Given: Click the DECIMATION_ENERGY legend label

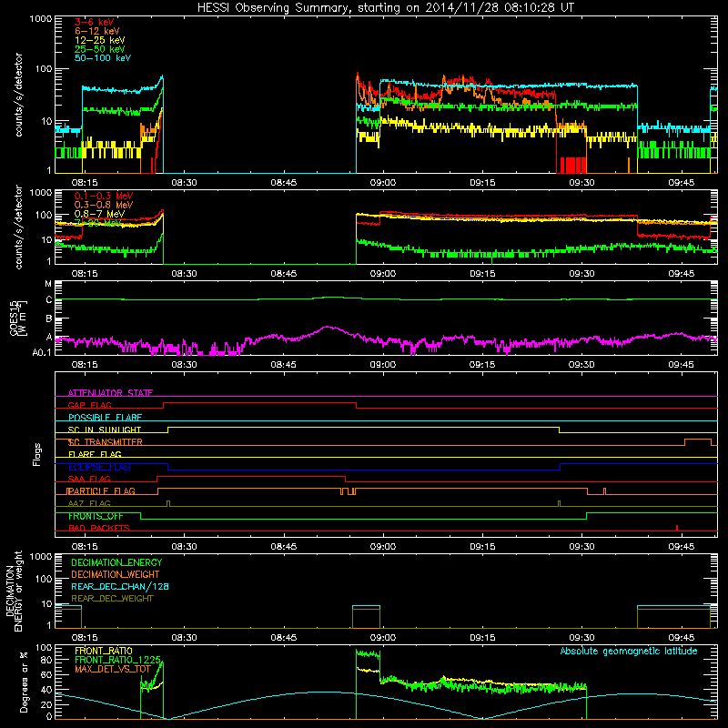Looking at the screenshot, I should 116,562.
